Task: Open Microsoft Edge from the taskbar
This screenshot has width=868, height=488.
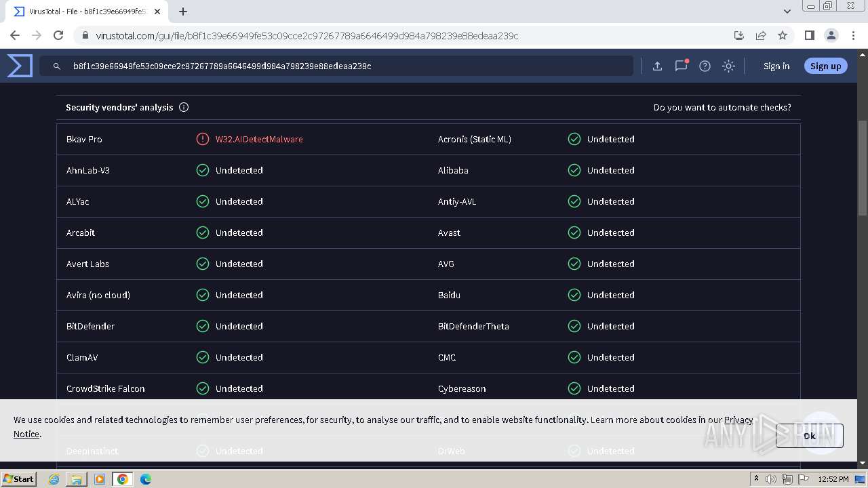Action: [x=146, y=479]
